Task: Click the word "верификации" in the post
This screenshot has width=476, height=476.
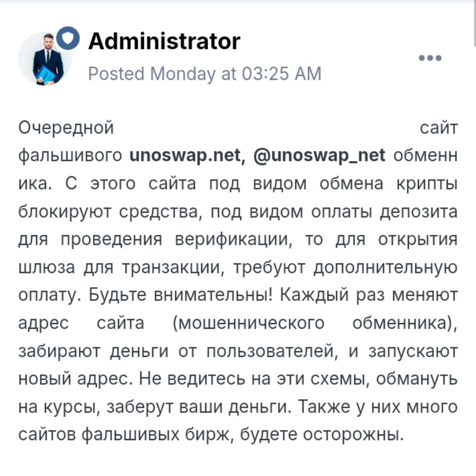Action: pyautogui.click(x=232, y=239)
